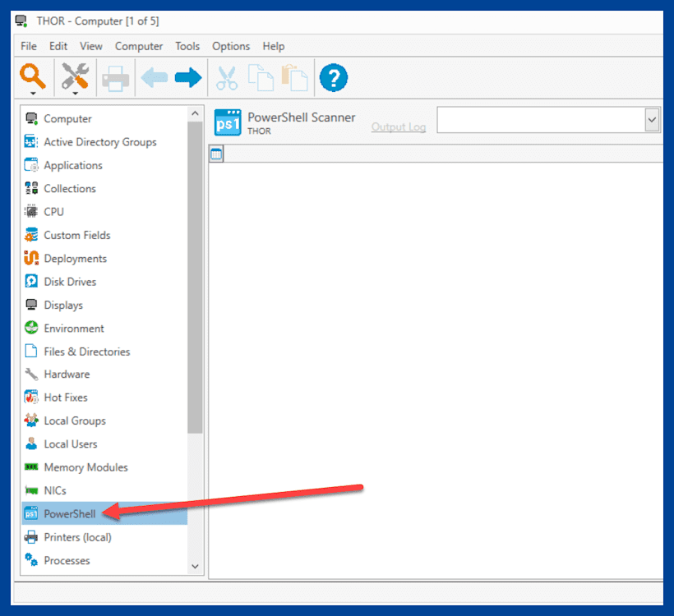Viewport: 674px width, 616px height.
Task: Open the Tools menu
Action: click(187, 46)
